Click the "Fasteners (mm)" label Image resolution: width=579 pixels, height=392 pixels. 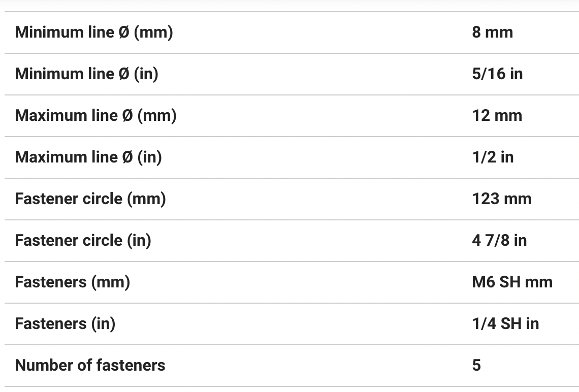[x=72, y=282]
